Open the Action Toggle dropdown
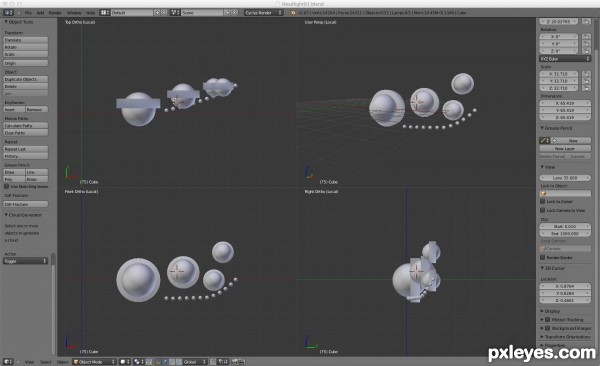The width and height of the screenshot is (600, 366). [x=26, y=261]
